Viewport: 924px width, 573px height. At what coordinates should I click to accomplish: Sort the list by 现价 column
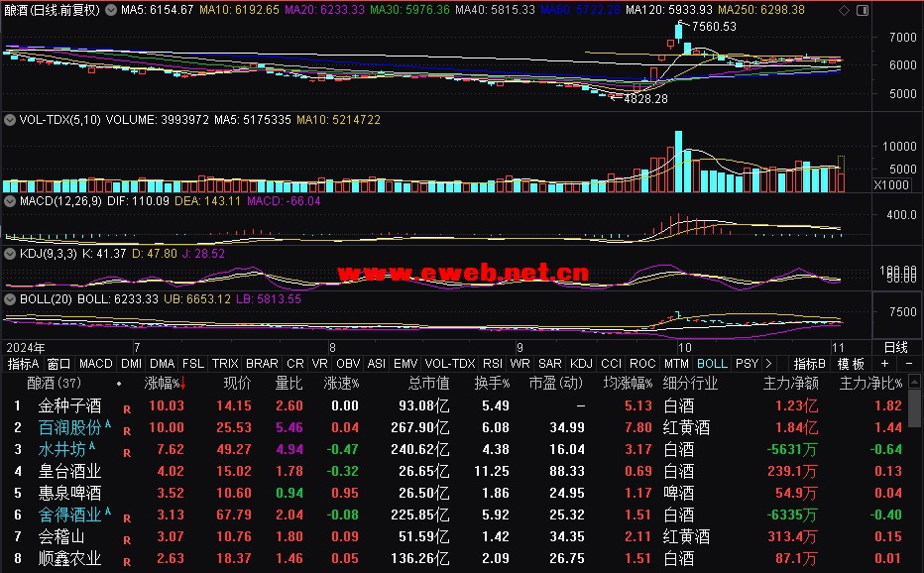tap(237, 384)
